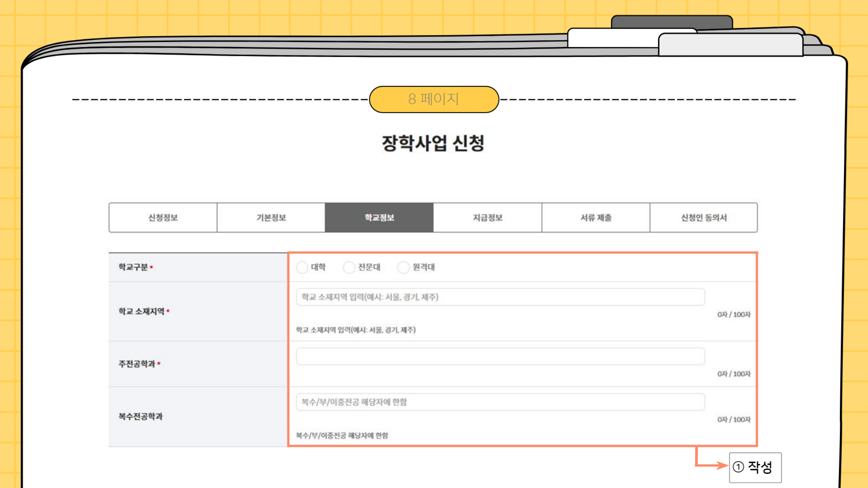Click the light gray folder tab
Image resolution: width=868 pixels, height=488 pixels.
pyautogui.click(x=730, y=45)
